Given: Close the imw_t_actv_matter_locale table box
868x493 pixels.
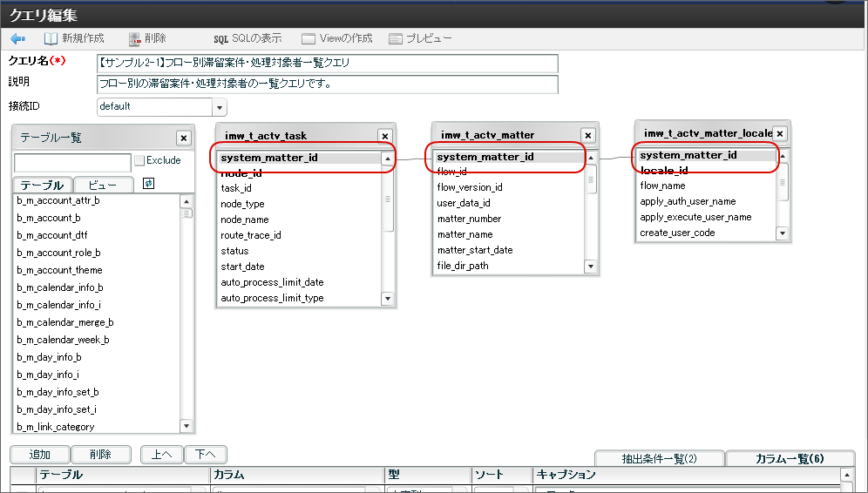Looking at the screenshot, I should (779, 133).
